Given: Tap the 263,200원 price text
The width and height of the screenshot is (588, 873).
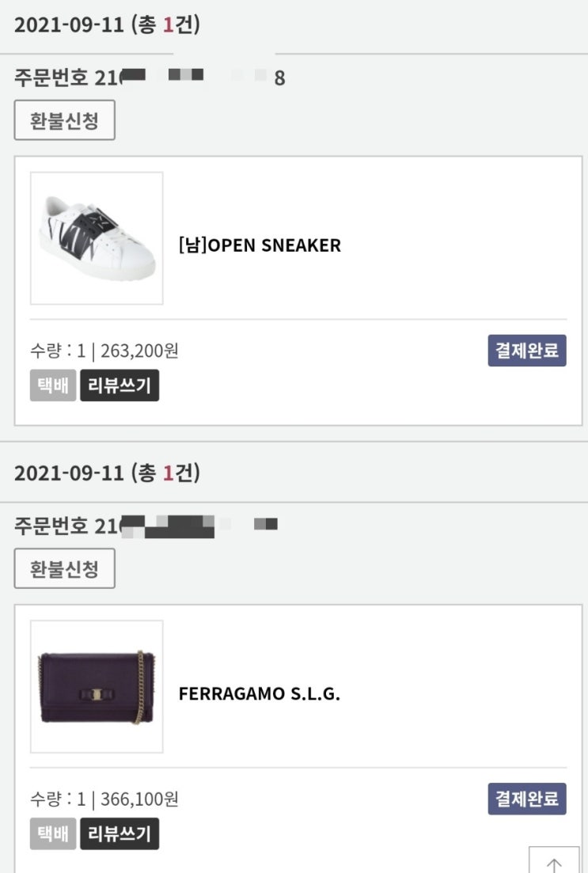Looking at the screenshot, I should [140, 351].
